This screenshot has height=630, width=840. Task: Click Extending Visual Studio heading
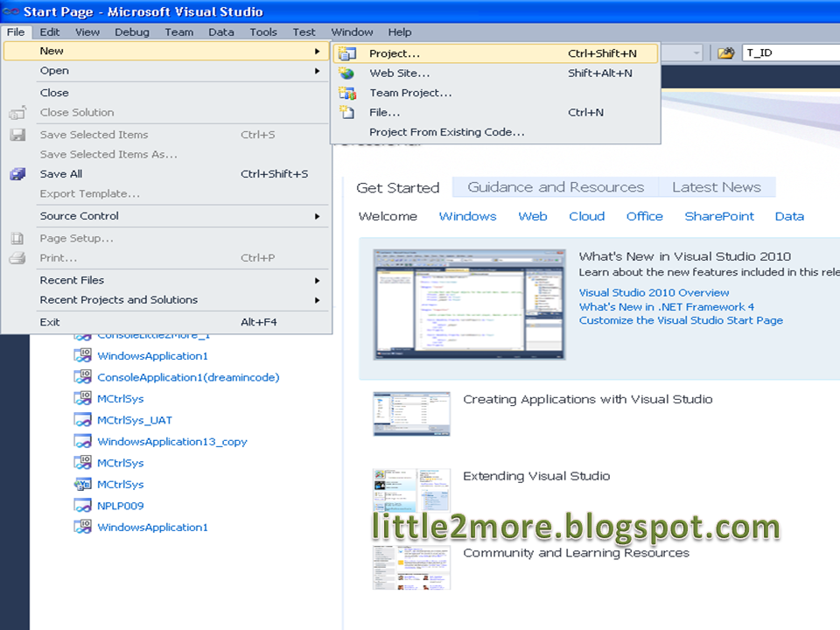coord(536,476)
